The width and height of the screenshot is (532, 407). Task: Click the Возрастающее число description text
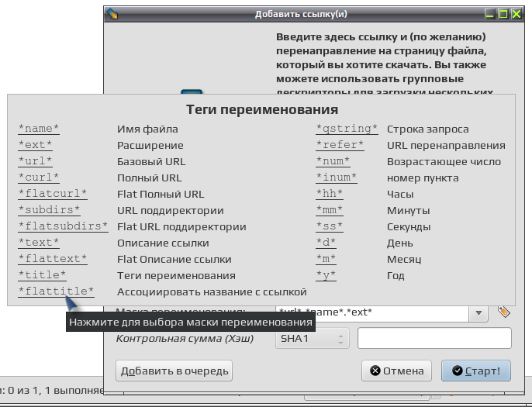(444, 162)
